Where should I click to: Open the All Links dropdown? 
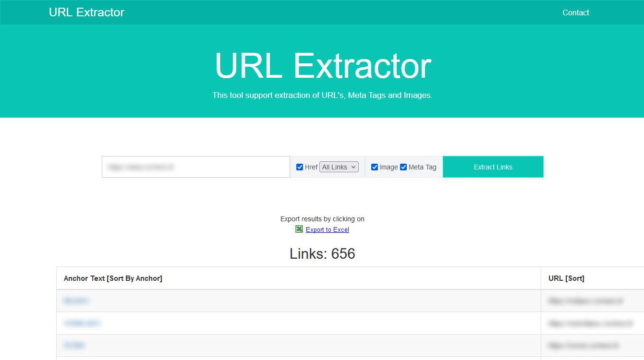pyautogui.click(x=339, y=167)
